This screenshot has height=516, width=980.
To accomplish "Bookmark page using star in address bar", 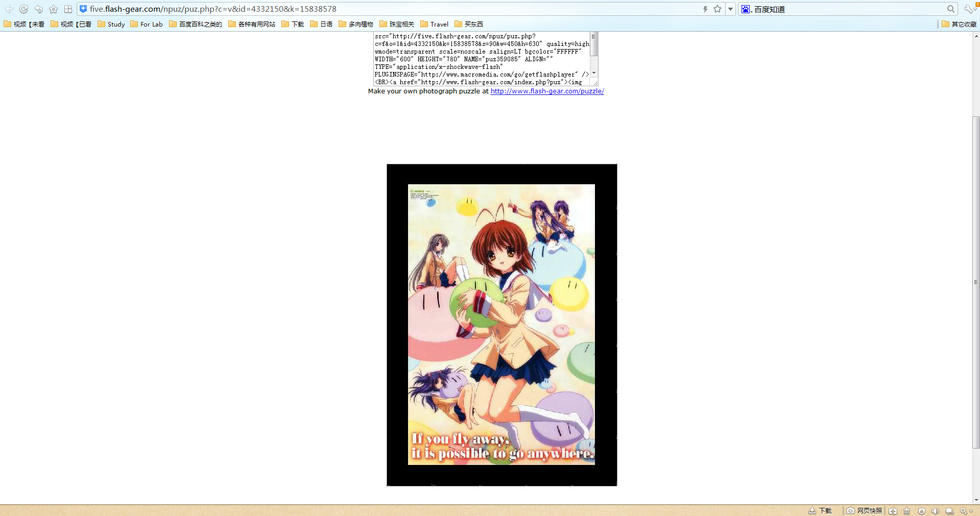I will pos(718,9).
